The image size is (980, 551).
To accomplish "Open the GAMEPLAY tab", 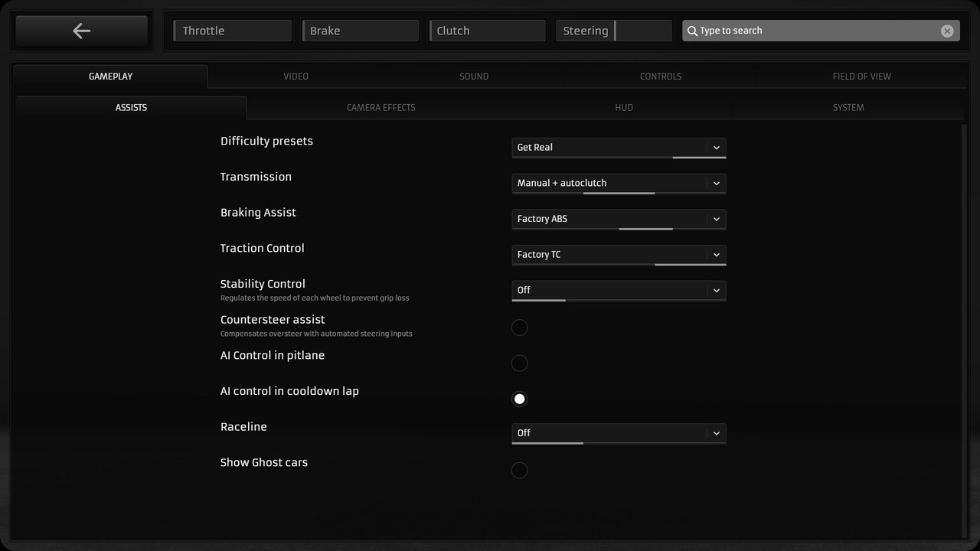I will tap(110, 77).
